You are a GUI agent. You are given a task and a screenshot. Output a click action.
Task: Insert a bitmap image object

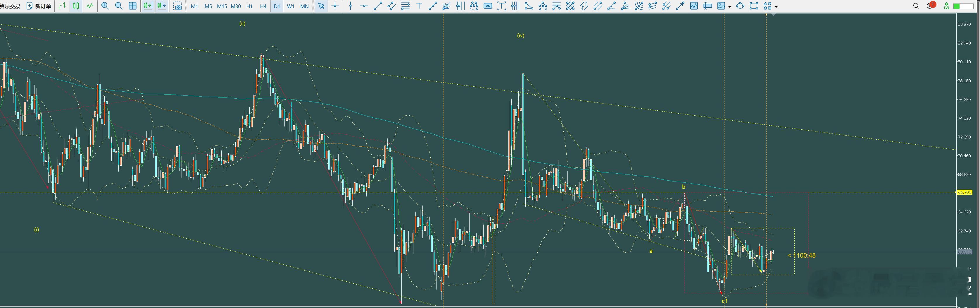pyautogui.click(x=721, y=6)
